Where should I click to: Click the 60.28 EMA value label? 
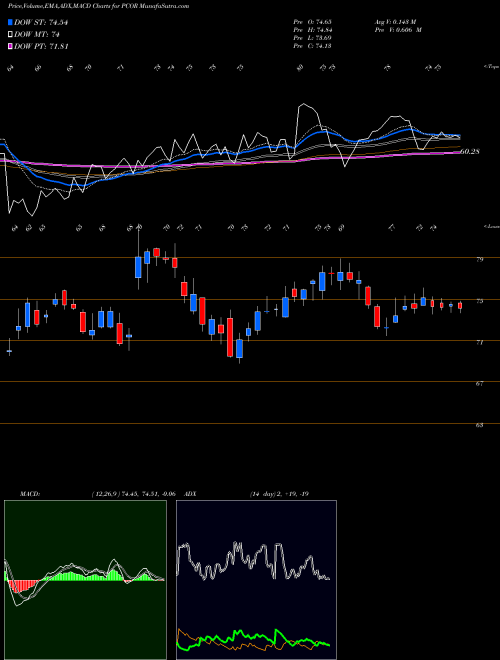470,152
